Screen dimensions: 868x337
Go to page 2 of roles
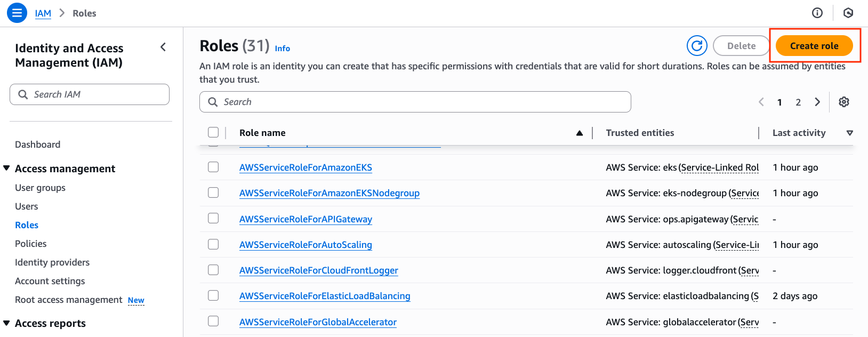798,102
